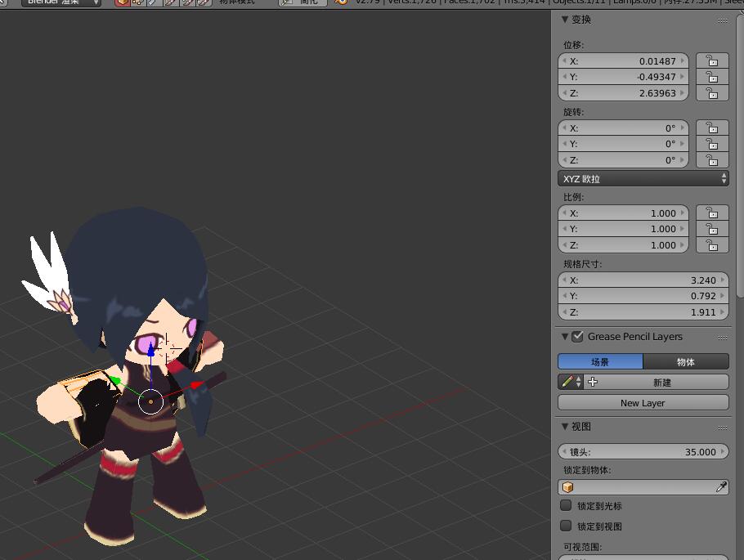Click the New Layer button
Image resolution: width=744 pixels, height=560 pixels.
coord(643,402)
